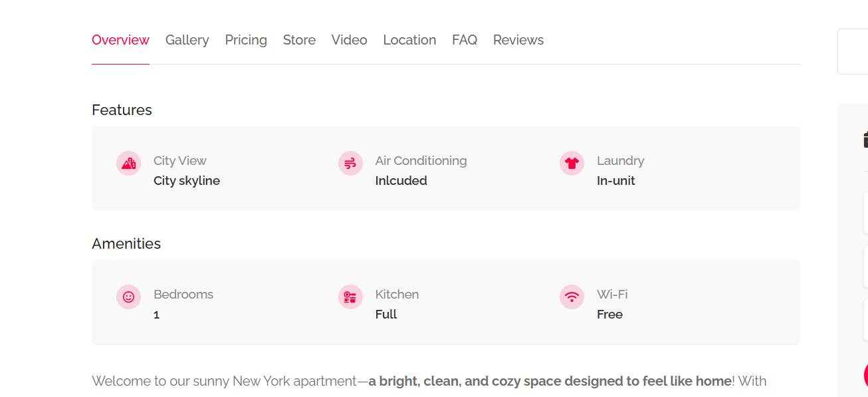Open the Pricing tab
This screenshot has height=397, width=868.
click(x=246, y=40)
